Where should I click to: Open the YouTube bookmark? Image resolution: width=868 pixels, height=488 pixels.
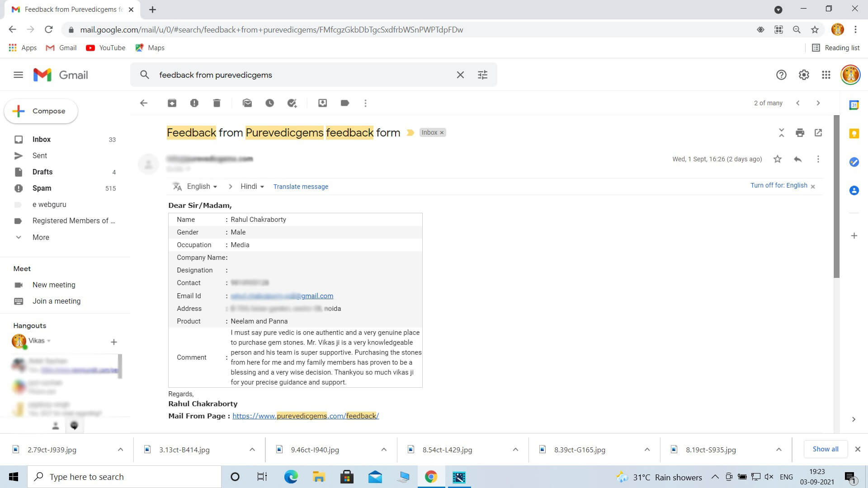[106, 48]
